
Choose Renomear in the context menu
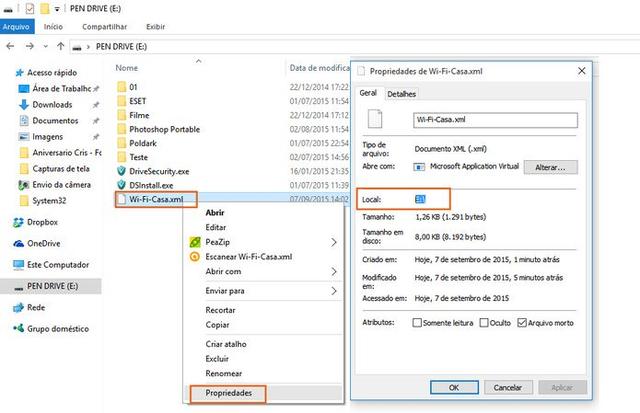224,373
